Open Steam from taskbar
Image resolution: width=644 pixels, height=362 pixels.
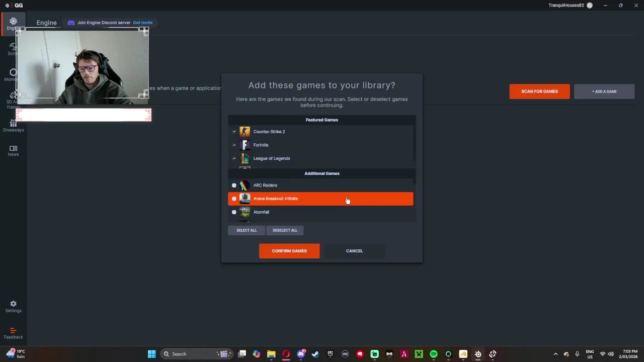315,354
